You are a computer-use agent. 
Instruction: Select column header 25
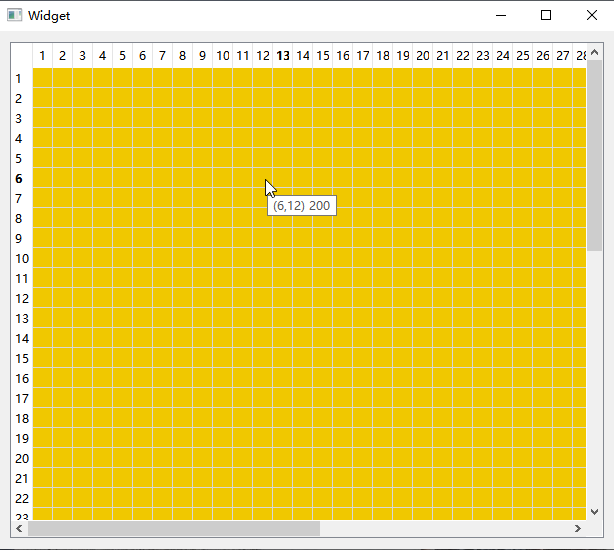[522, 56]
